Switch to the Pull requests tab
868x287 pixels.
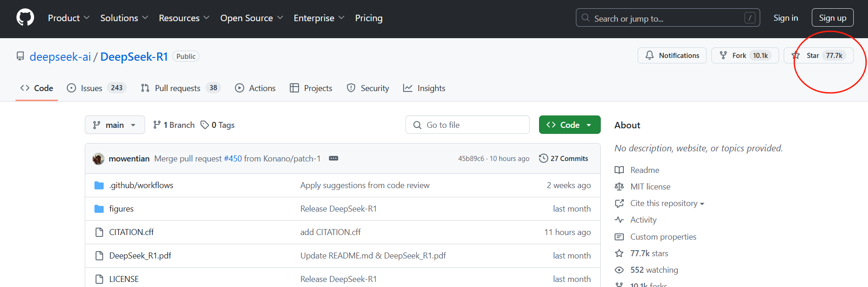[x=181, y=88]
